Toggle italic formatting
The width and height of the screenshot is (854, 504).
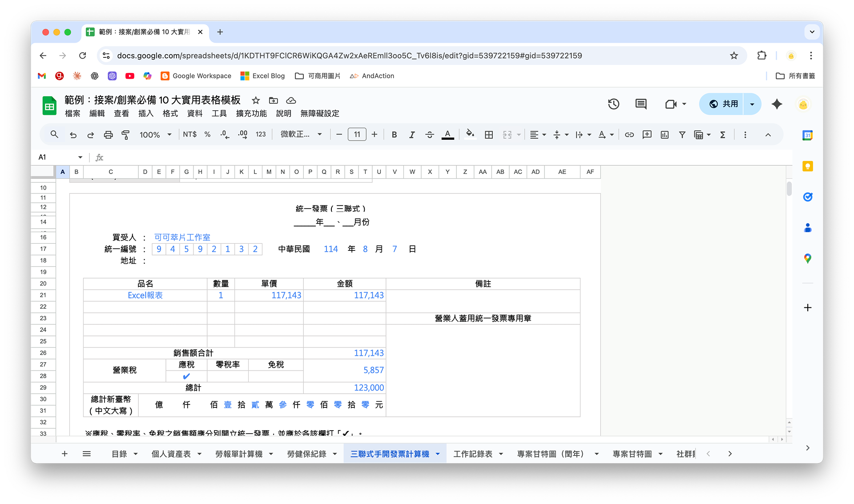click(x=412, y=135)
